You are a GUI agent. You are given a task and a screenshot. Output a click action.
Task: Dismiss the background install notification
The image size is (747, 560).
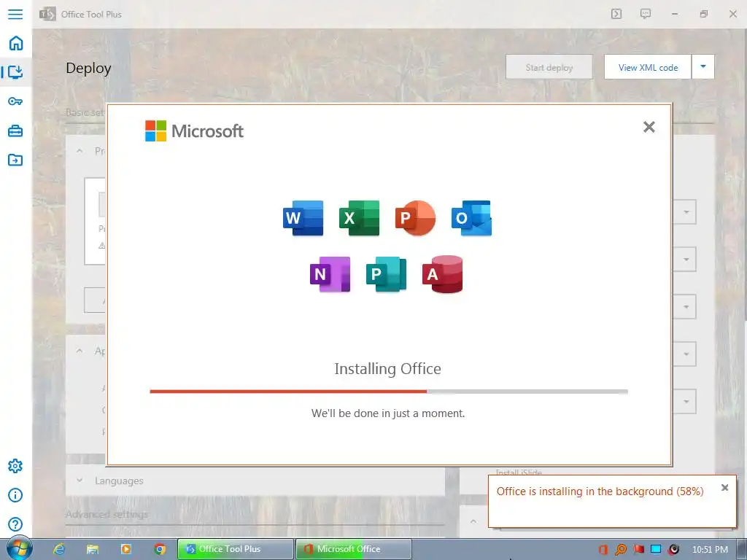724,488
